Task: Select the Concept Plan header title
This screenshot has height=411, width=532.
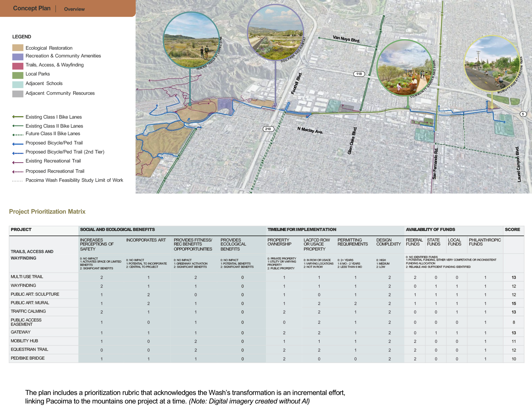Action: click(x=32, y=8)
